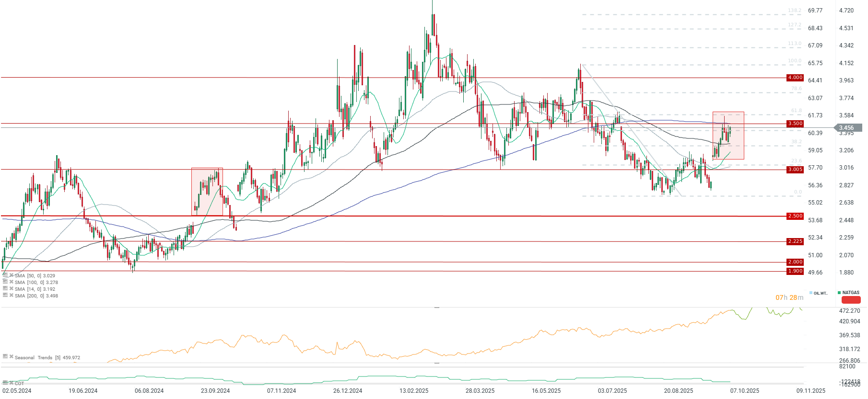The image size is (868, 399).
Task: Grab the divider handle above COT panel
Action: pos(437,363)
